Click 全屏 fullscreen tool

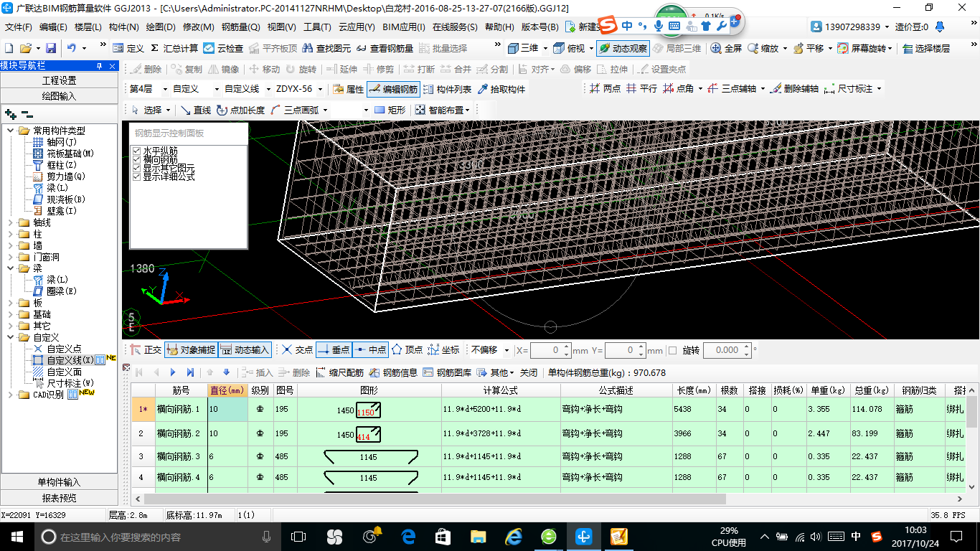[726, 48]
